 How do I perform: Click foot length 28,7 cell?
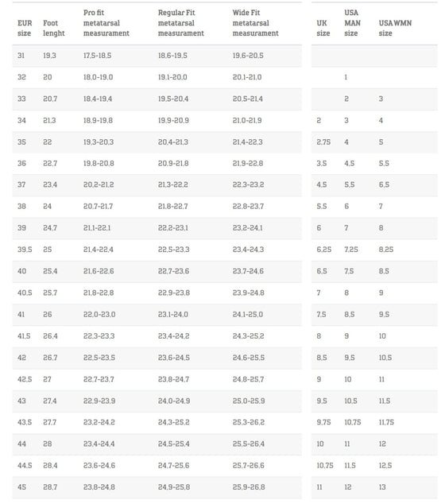[x=50, y=487]
